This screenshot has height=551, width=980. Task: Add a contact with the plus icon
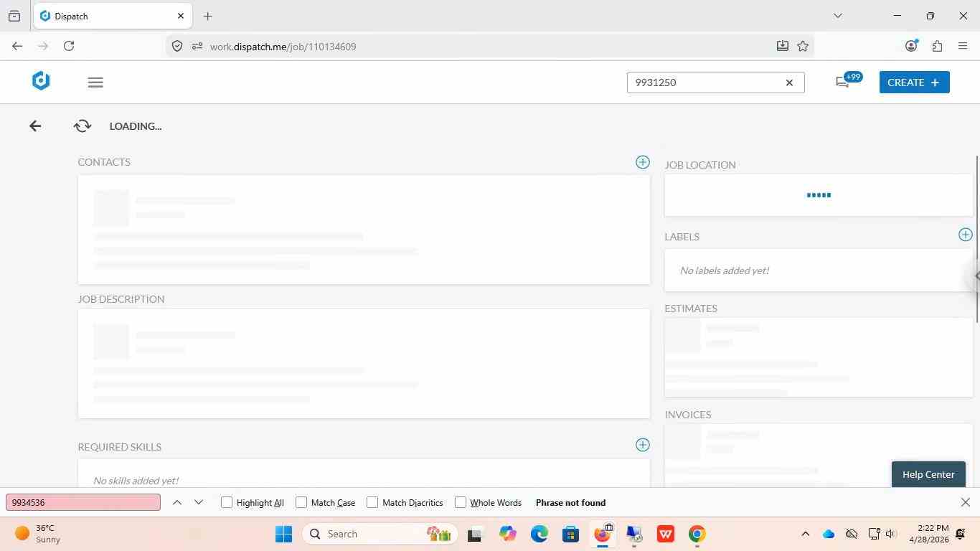(643, 162)
